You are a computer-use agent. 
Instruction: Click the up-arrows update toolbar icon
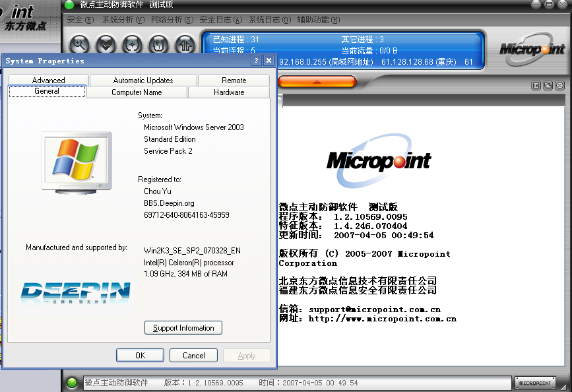click(x=185, y=44)
